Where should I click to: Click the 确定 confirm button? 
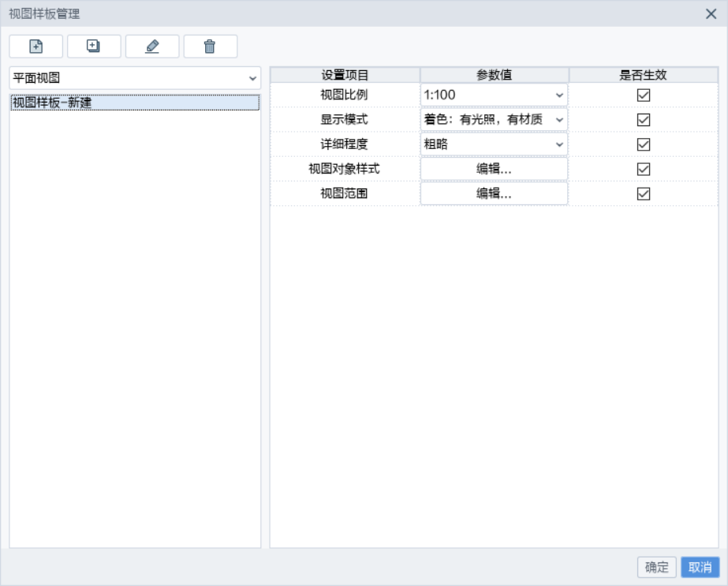click(x=656, y=567)
